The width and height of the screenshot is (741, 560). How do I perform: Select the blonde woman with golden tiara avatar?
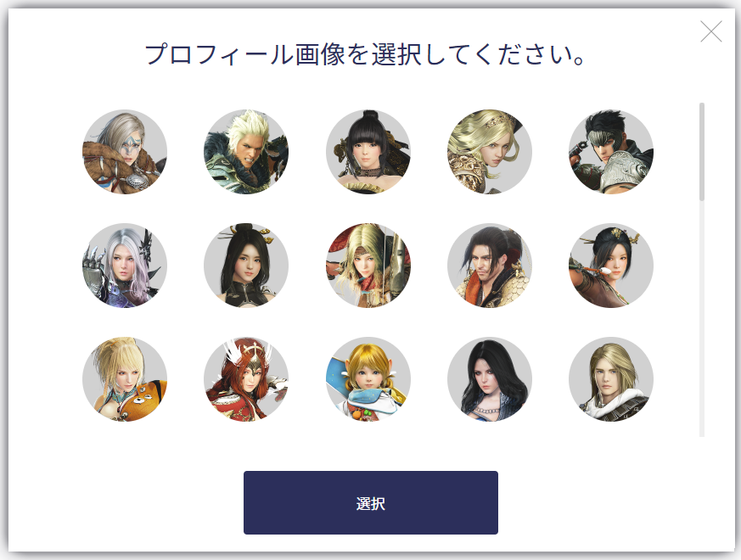pyautogui.click(x=490, y=152)
